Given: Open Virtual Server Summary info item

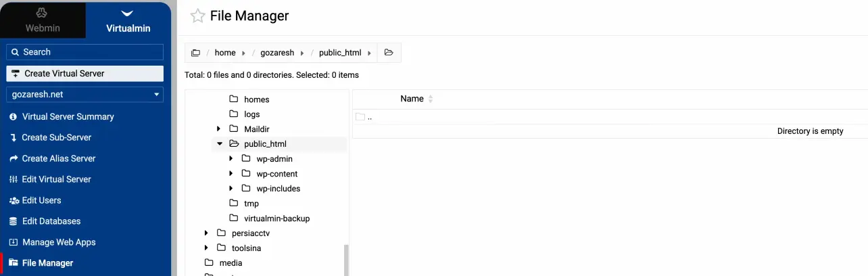Looking at the screenshot, I should (x=68, y=116).
